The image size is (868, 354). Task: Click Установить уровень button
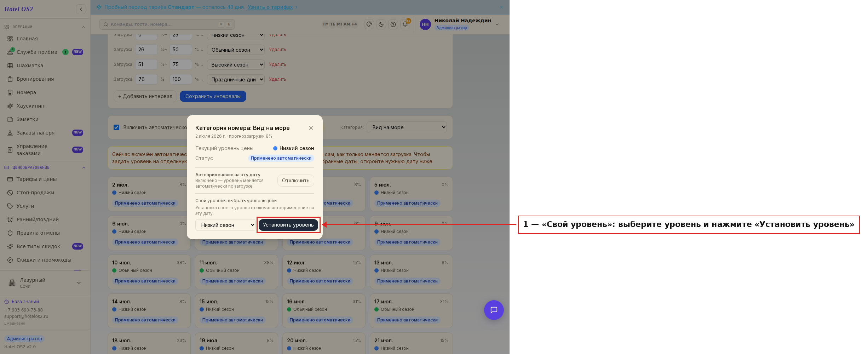288,225
